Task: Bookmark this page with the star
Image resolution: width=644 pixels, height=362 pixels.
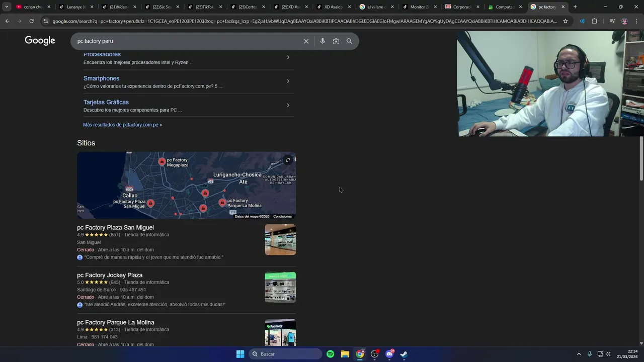Action: (x=566, y=21)
